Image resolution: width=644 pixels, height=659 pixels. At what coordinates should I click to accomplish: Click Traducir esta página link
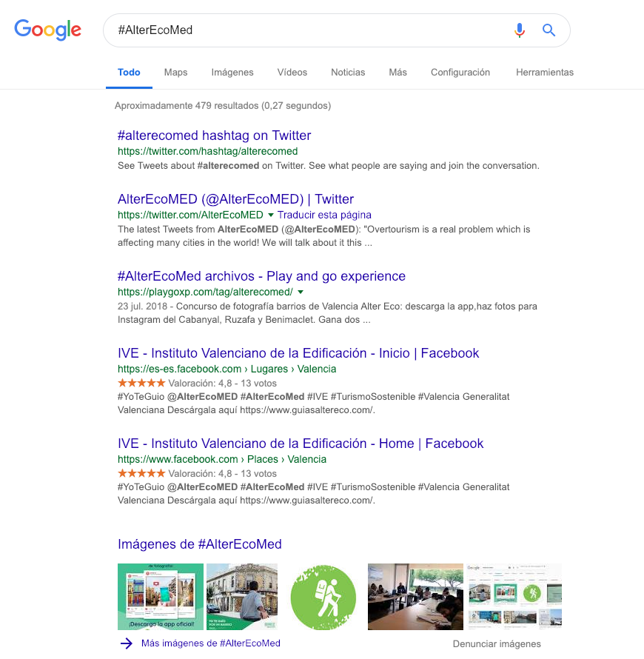[x=324, y=215]
